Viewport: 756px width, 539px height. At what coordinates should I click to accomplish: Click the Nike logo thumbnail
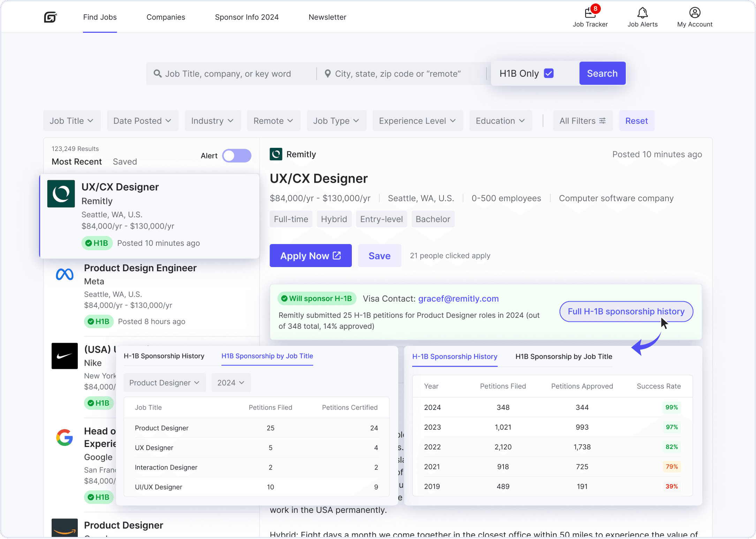click(65, 356)
